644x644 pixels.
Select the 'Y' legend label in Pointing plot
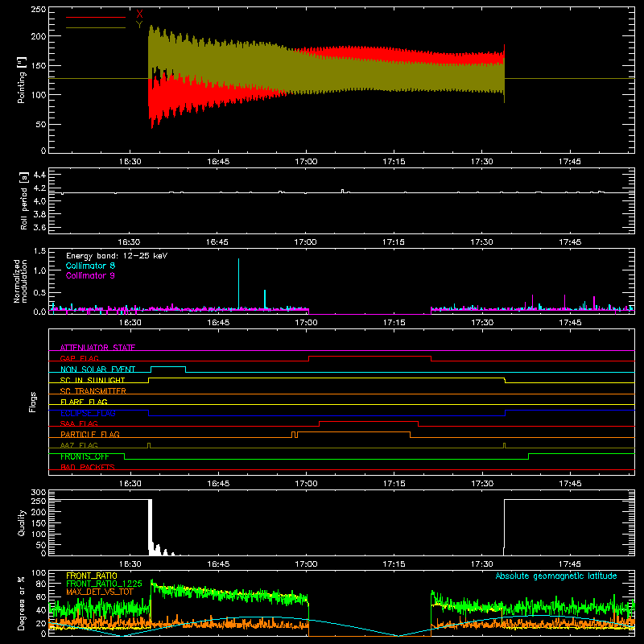coord(139,25)
